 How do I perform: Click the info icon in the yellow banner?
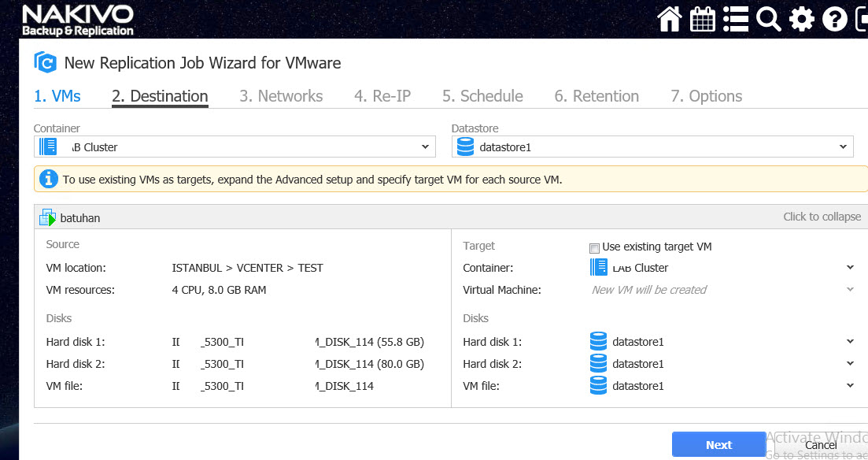(49, 180)
